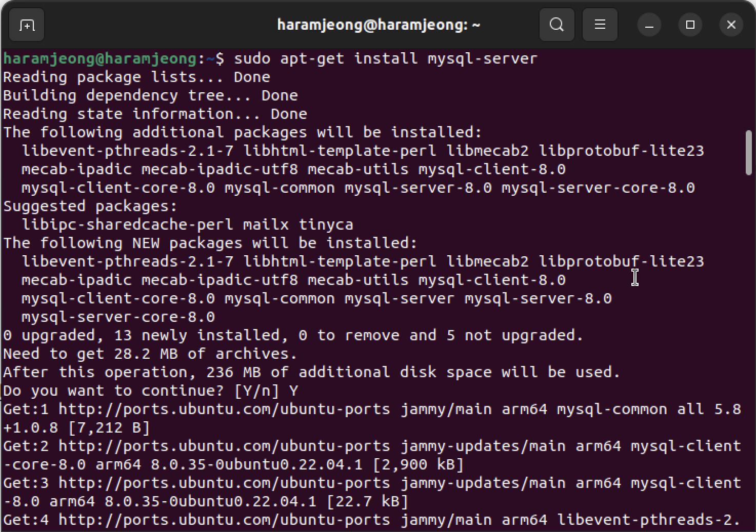756x532 pixels.
Task: Click the Get:1 mysql-common download line
Action: [x=372, y=409]
